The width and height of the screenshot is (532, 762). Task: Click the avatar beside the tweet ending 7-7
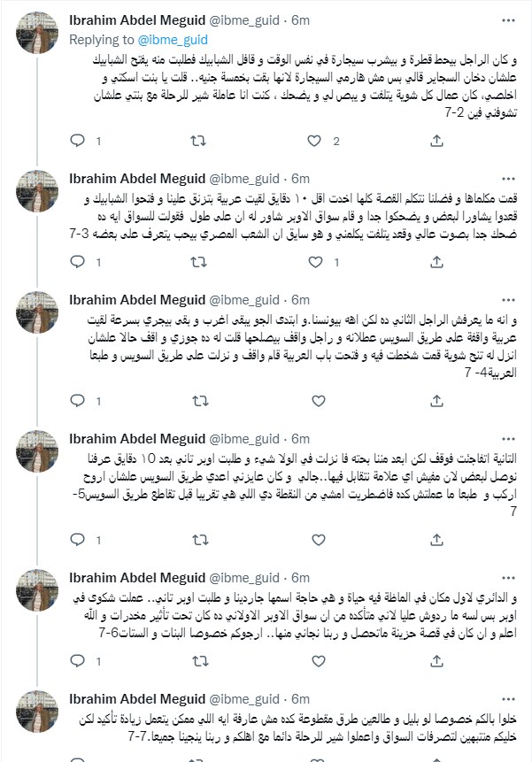click(x=38, y=712)
